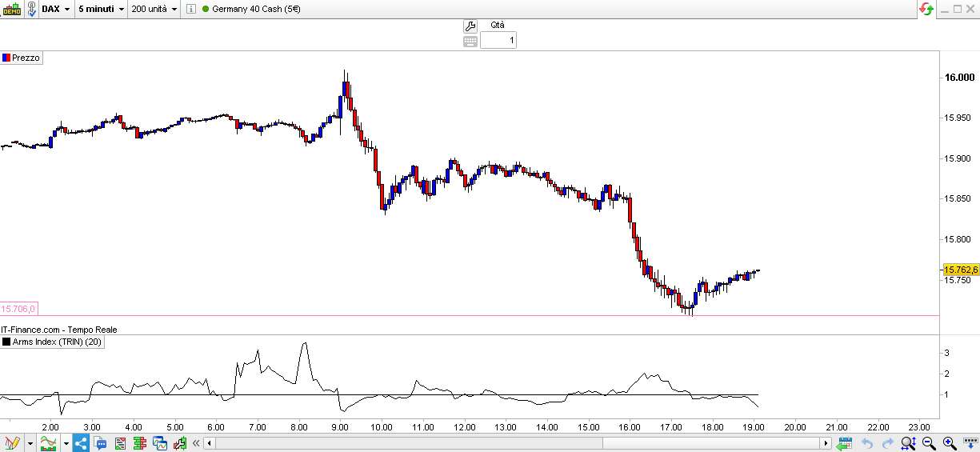The width and height of the screenshot is (980, 452).
Task: Click the candlestick trading wrench icon
Action: pyautogui.click(x=180, y=443)
